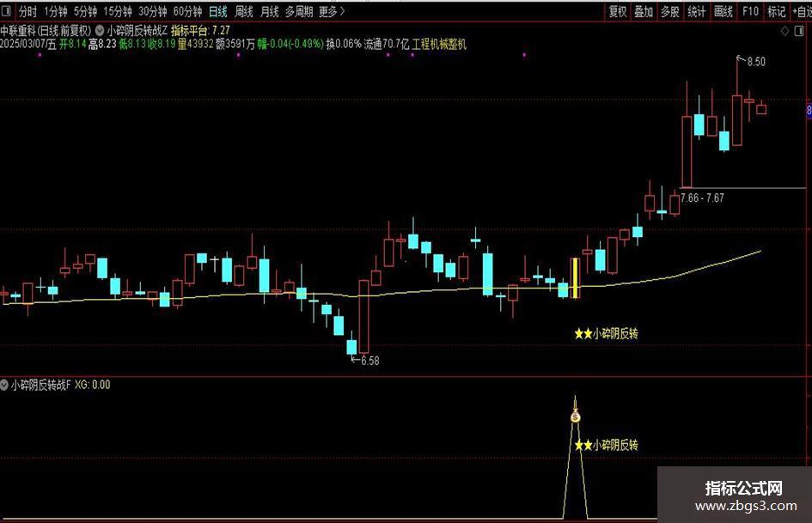Click the date 2025/03/07/五 text

tap(28, 44)
